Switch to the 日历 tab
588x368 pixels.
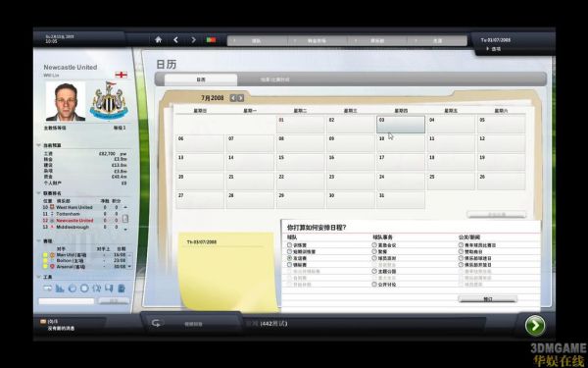(201, 79)
